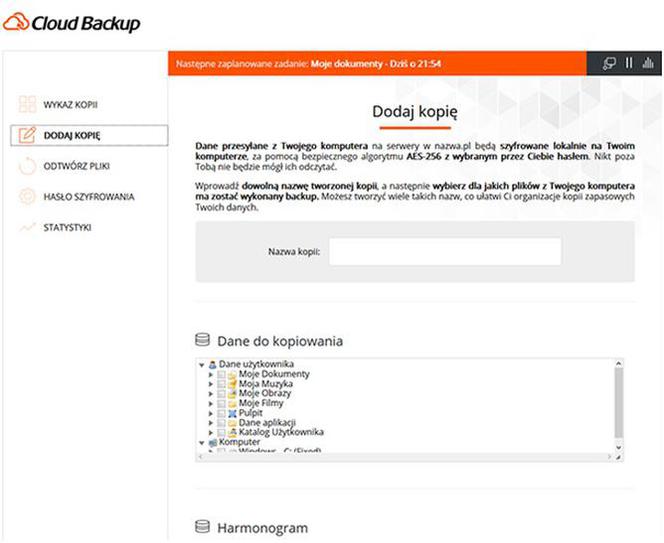The width and height of the screenshot is (664, 543).
Task: Check the Dane aplikacji checkbox
Action: click(x=221, y=423)
